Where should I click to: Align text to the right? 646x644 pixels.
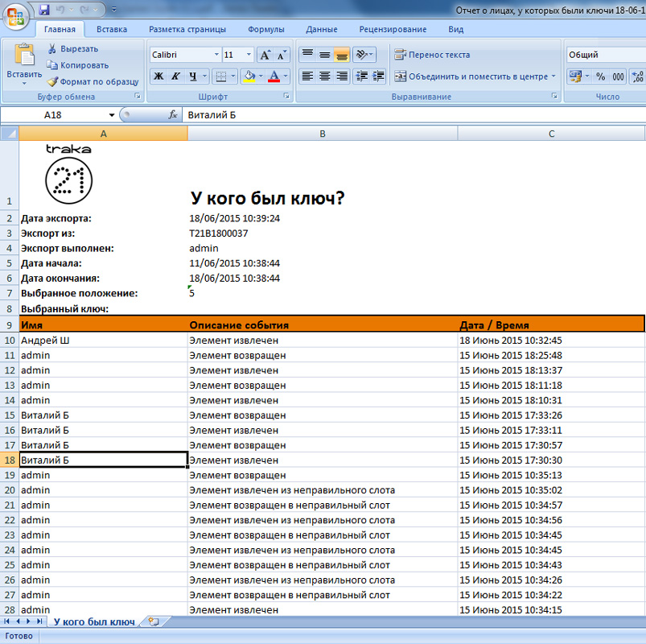[342, 76]
